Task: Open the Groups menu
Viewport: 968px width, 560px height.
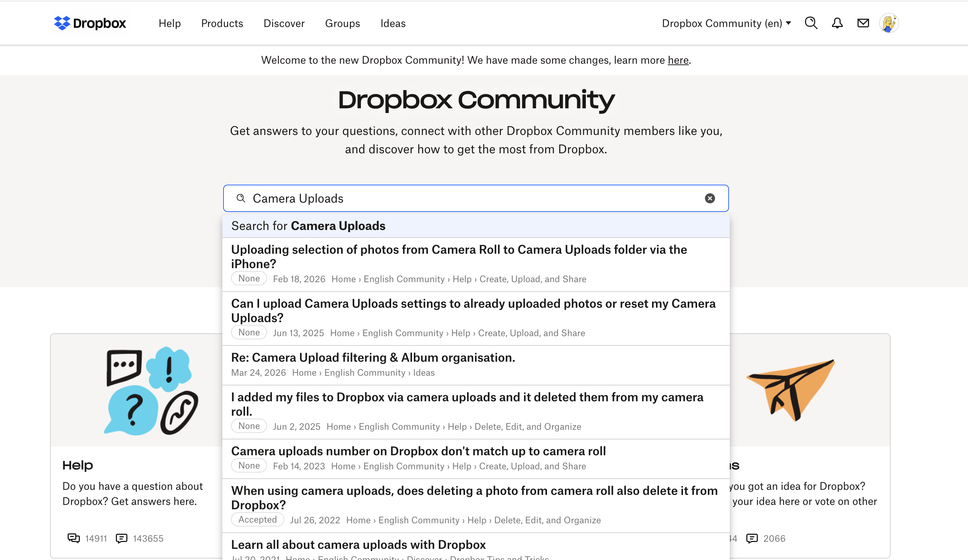Action: coord(342,23)
